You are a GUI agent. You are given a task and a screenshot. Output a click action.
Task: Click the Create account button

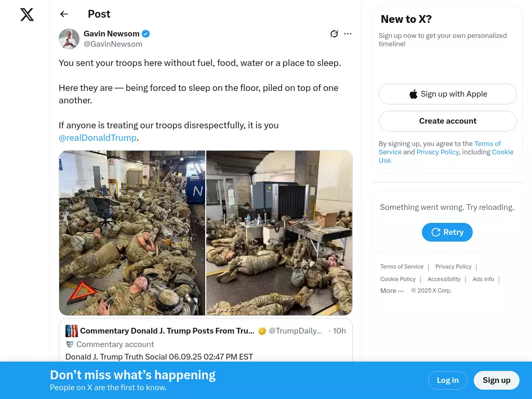pos(447,121)
